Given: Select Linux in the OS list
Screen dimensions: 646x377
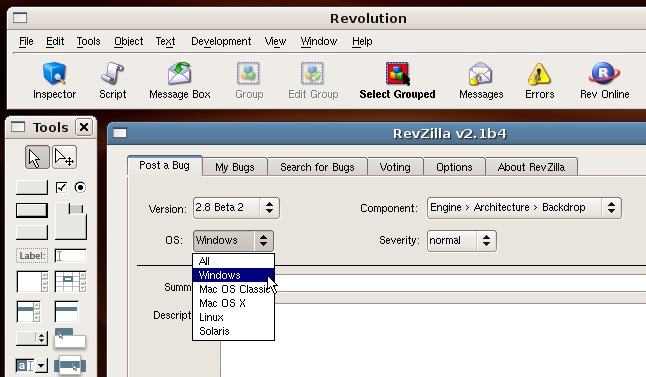Looking at the screenshot, I should (x=233, y=317).
